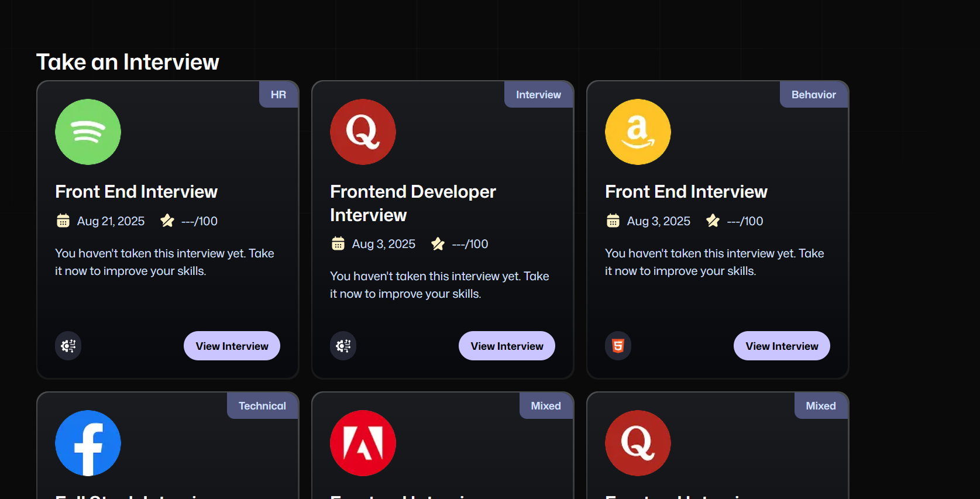Viewport: 980px width, 499px height.
Task: Open View Interview on Spotify HR card
Action: (x=232, y=346)
